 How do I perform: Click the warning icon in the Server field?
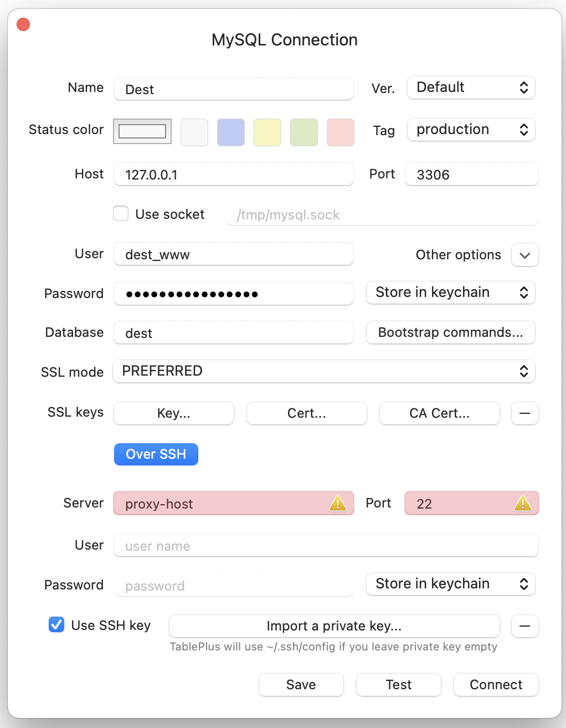[x=338, y=503]
